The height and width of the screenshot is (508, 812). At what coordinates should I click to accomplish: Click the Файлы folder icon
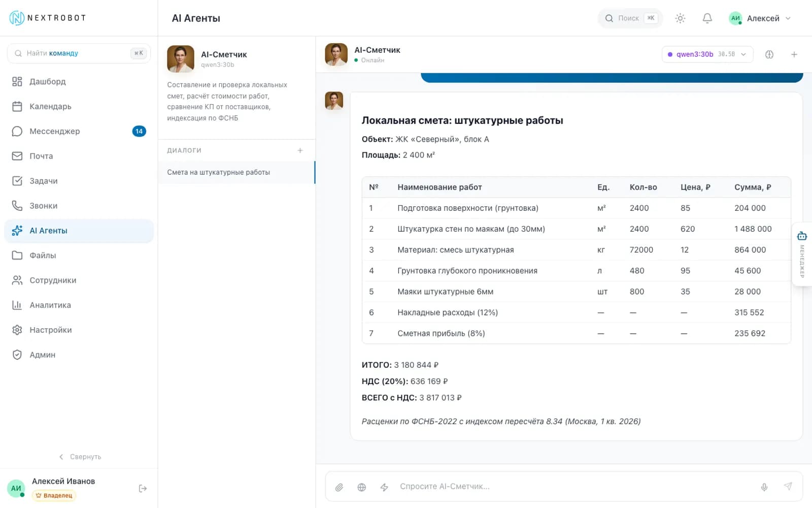(x=17, y=256)
